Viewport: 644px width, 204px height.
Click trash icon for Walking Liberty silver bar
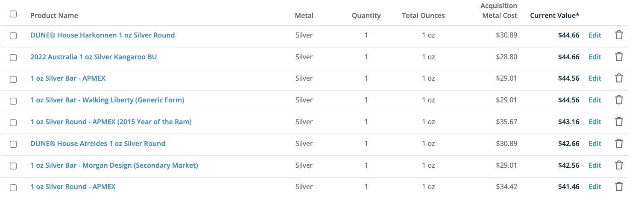click(x=619, y=100)
